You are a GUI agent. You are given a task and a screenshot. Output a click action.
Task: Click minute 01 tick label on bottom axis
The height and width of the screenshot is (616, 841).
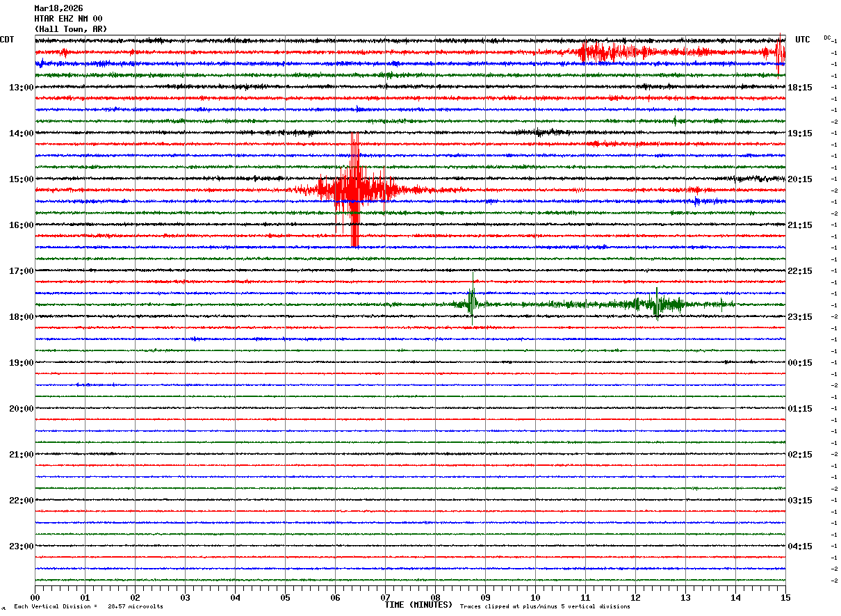(x=85, y=597)
